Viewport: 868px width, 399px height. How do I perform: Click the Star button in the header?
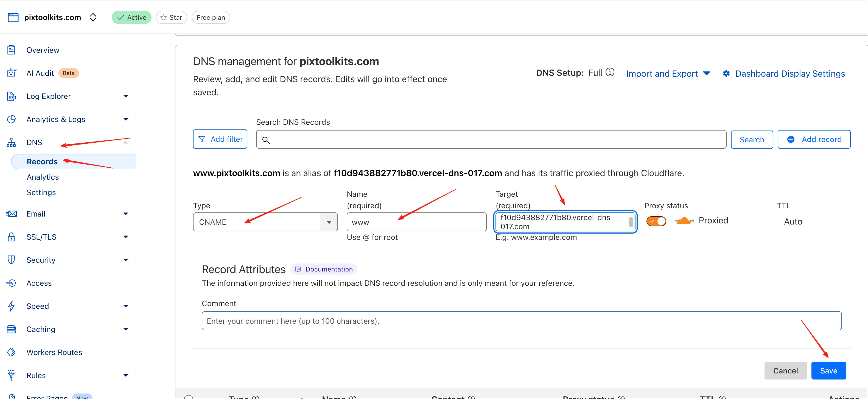(x=172, y=18)
